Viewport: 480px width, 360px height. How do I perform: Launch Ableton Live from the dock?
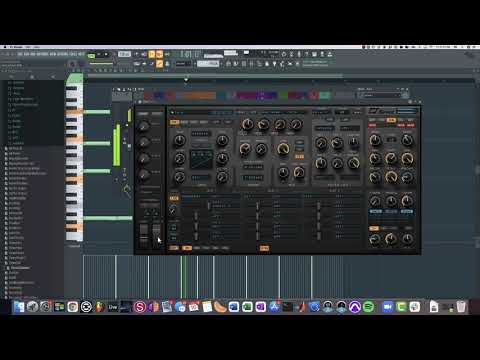113,307
